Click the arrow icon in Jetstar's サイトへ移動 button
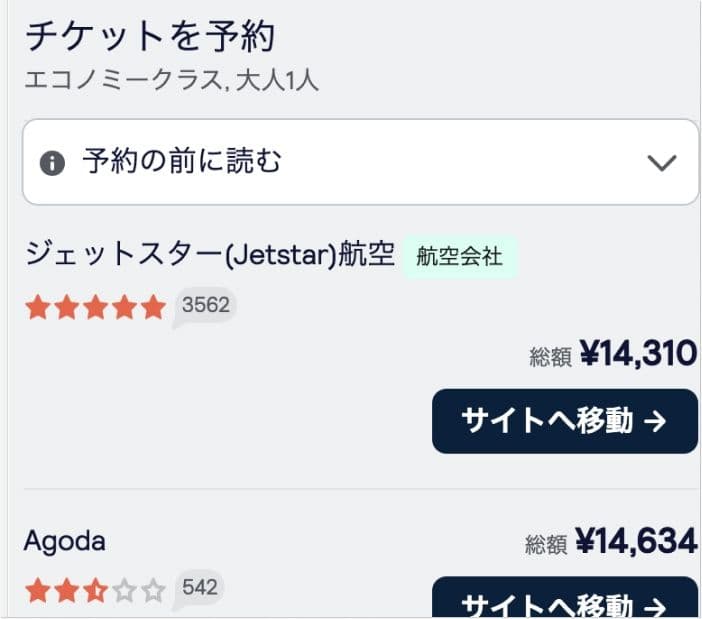Screen dimensions: 702x619 click(655, 421)
